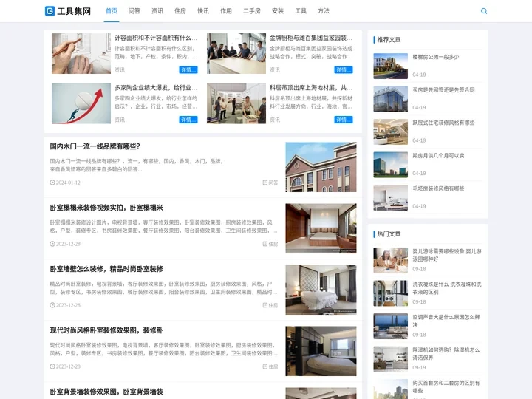The height and width of the screenshot is (399, 532).
Task: Open the 首页 navigation tab
Action: click(x=112, y=11)
